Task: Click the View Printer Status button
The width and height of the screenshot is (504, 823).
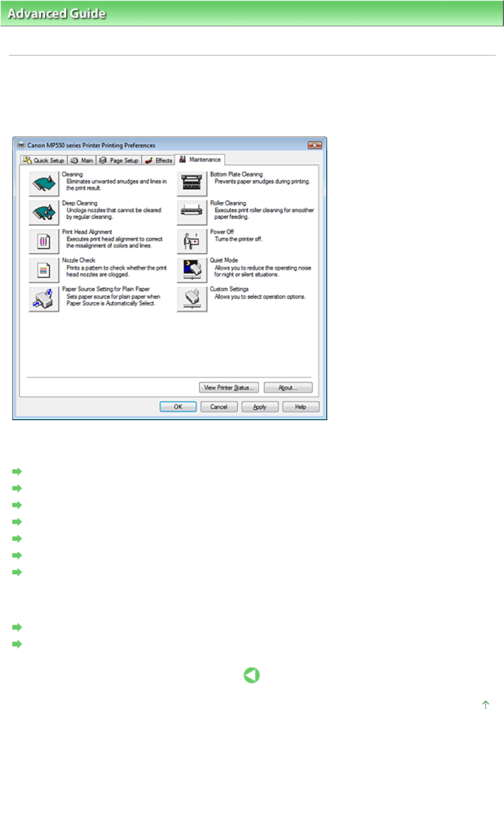Action: [x=229, y=387]
